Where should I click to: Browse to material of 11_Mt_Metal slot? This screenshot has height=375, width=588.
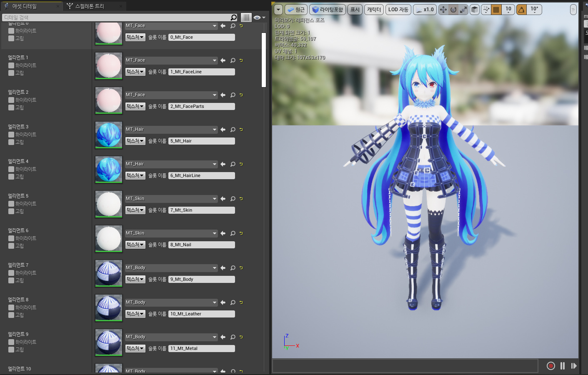[233, 337]
